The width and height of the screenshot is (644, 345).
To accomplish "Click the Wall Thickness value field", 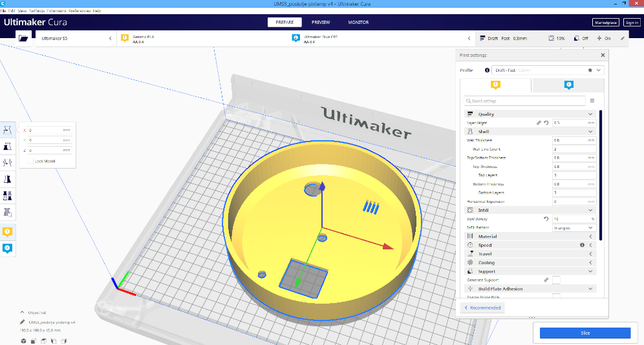I will [574, 140].
